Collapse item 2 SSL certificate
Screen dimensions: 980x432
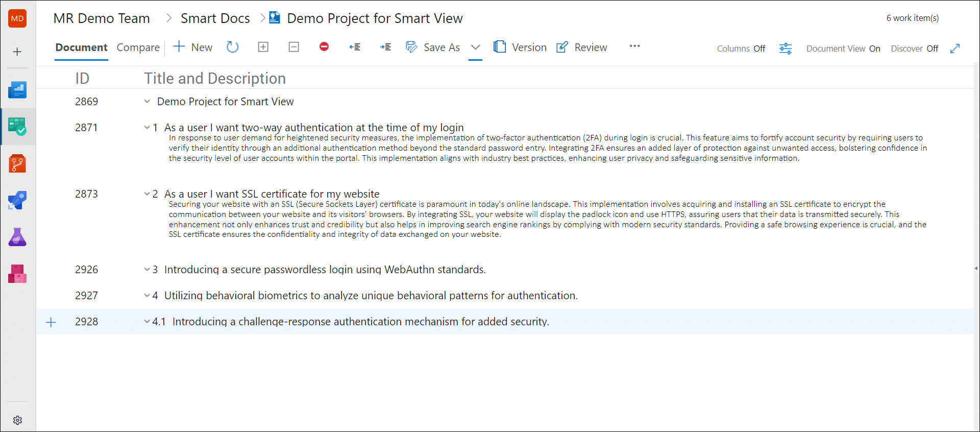(x=147, y=194)
